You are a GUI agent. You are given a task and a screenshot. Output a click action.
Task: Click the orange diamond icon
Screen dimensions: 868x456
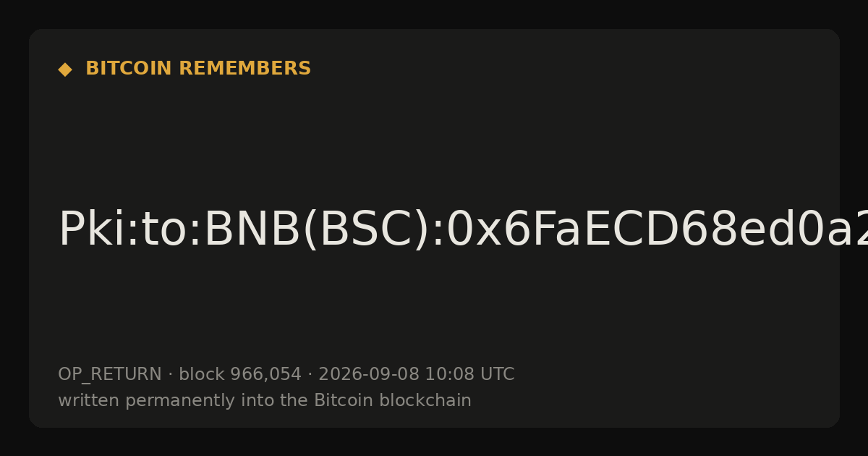click(x=65, y=69)
